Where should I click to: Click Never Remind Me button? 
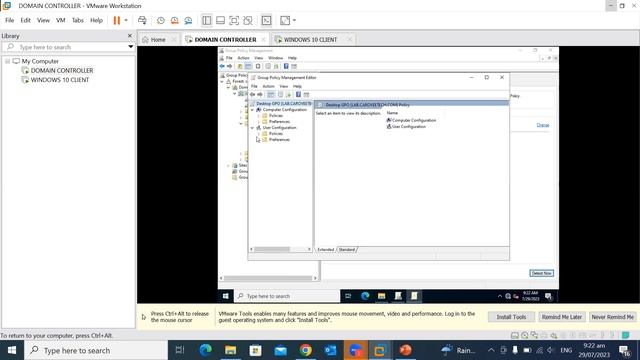[x=612, y=317]
